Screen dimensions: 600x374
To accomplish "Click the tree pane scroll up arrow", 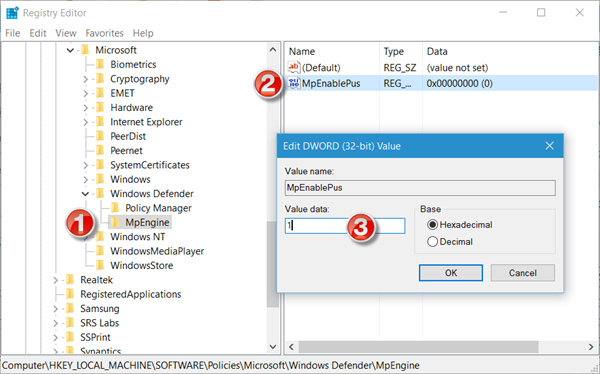I will click(x=273, y=50).
